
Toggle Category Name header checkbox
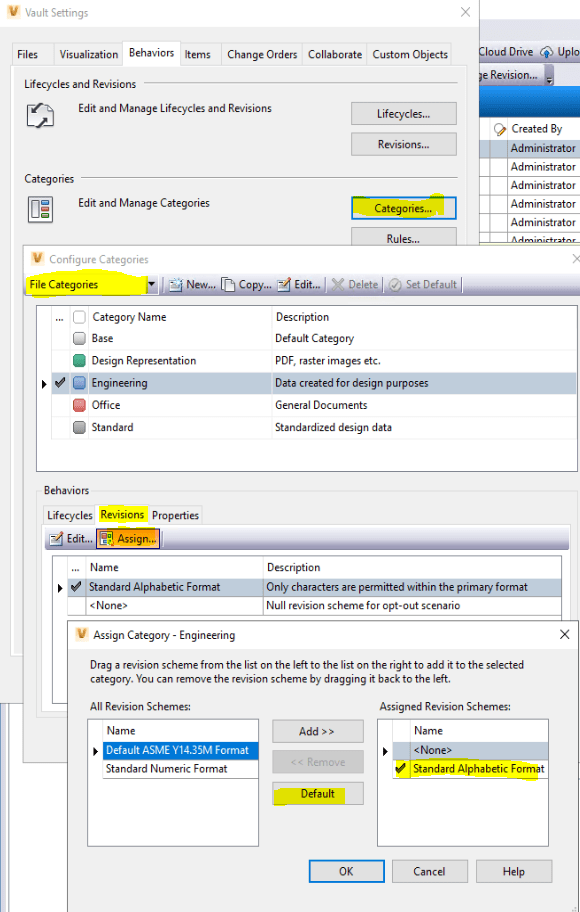pyautogui.click(x=79, y=317)
